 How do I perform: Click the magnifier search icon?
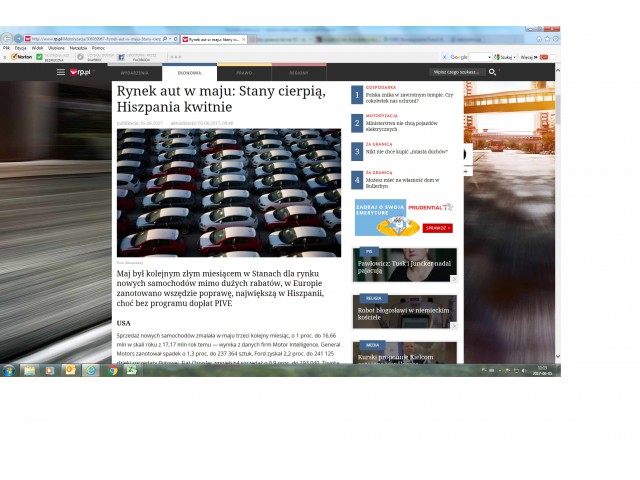(x=492, y=73)
